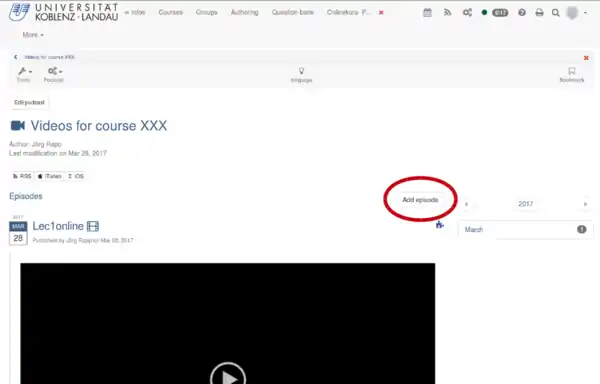Open the Question bank tab
Screen dimensions: 600x384
[x=293, y=12]
